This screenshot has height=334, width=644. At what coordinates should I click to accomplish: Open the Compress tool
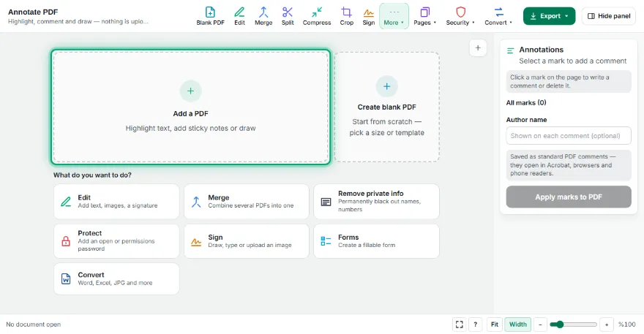317,16
